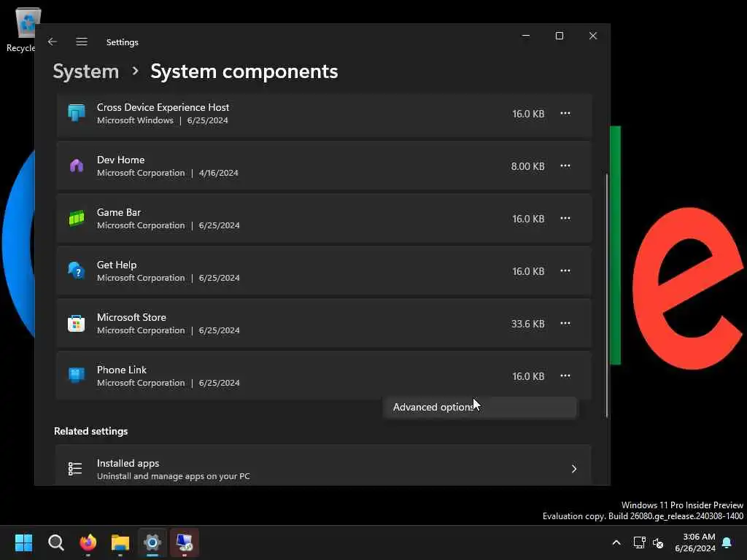This screenshot has height=560, width=747.
Task: Click the computer monitor app in taskbar
Action: pyautogui.click(x=185, y=542)
